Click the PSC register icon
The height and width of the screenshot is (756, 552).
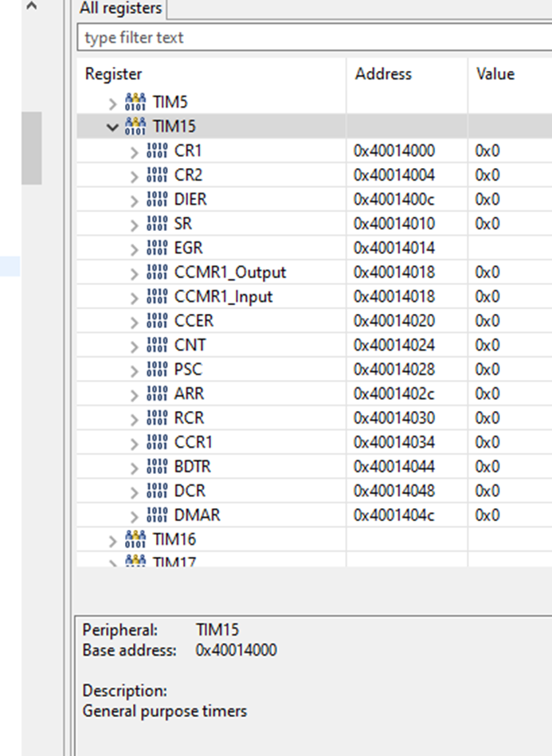[x=157, y=369]
